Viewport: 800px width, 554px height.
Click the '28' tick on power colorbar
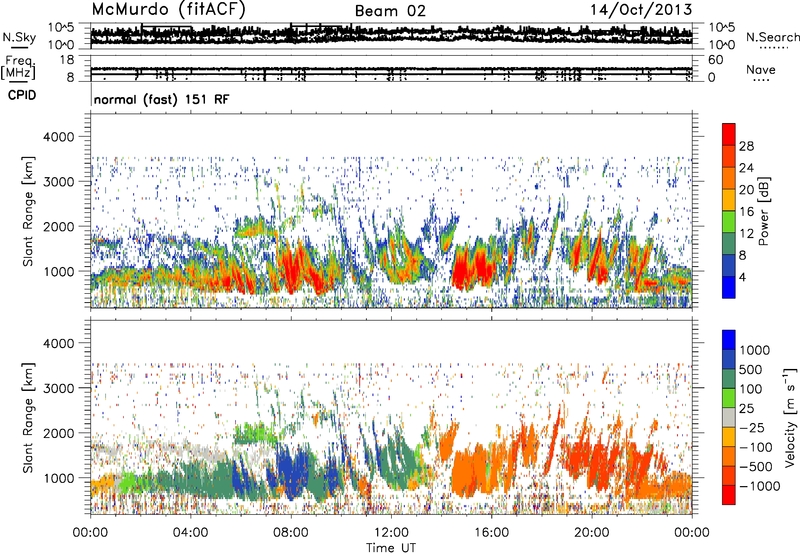point(746,146)
